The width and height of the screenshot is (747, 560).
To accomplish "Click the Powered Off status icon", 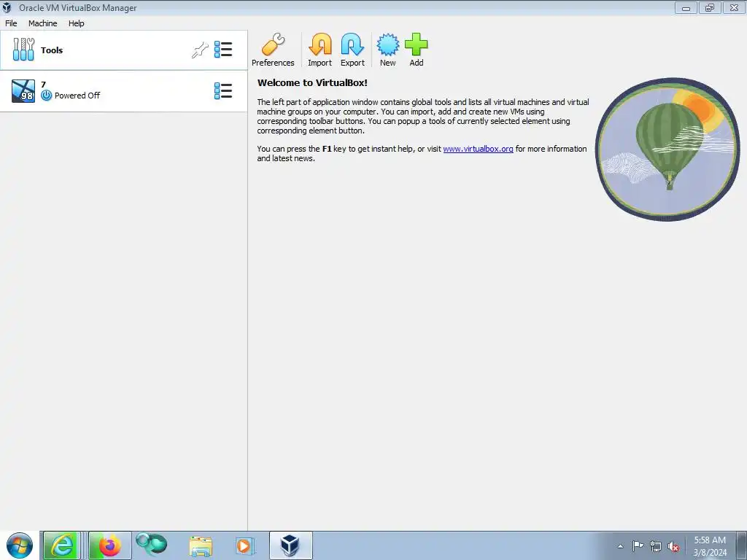I will (46, 96).
